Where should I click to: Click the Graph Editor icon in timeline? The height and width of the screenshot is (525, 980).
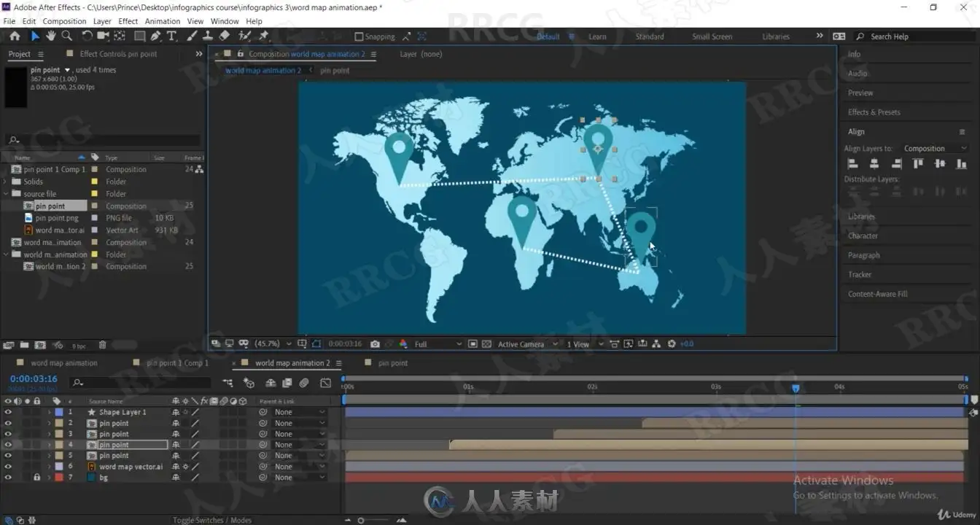pos(325,382)
